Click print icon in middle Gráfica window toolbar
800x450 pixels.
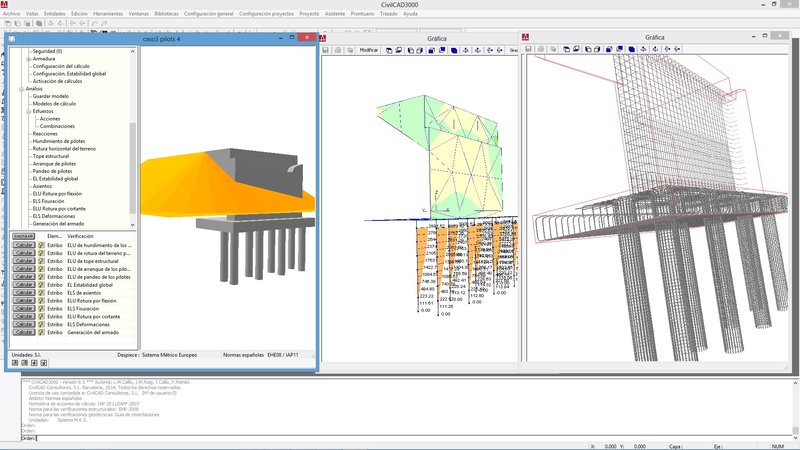click(x=340, y=50)
